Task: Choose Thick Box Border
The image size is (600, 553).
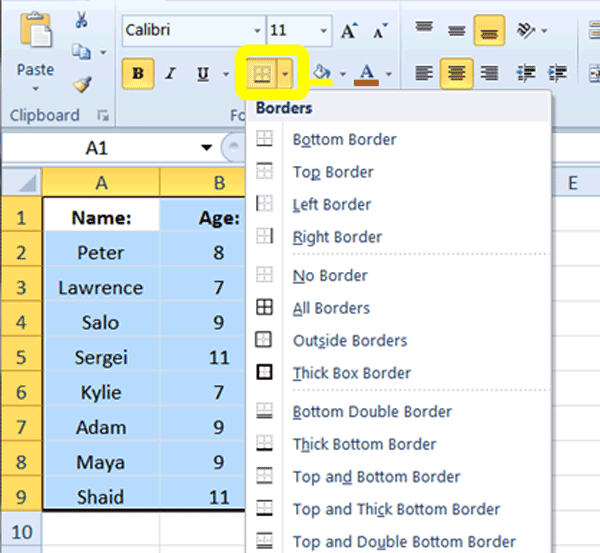Action: pos(398,373)
